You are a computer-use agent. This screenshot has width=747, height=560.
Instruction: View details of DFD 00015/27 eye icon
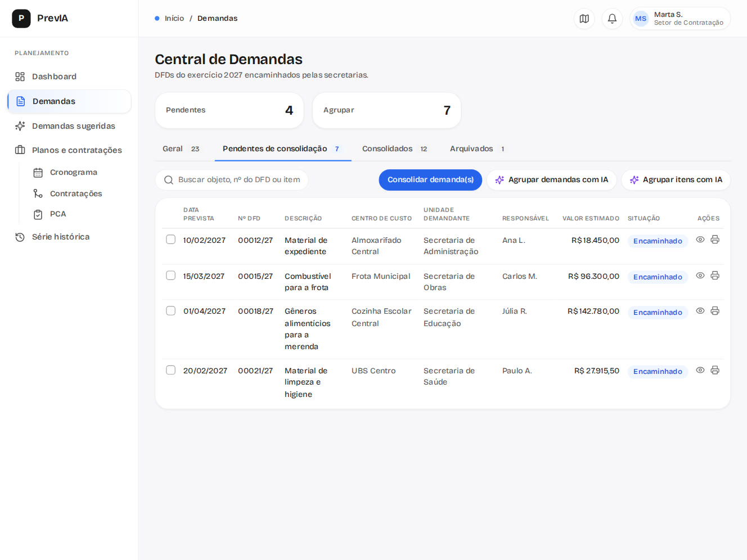click(x=700, y=276)
